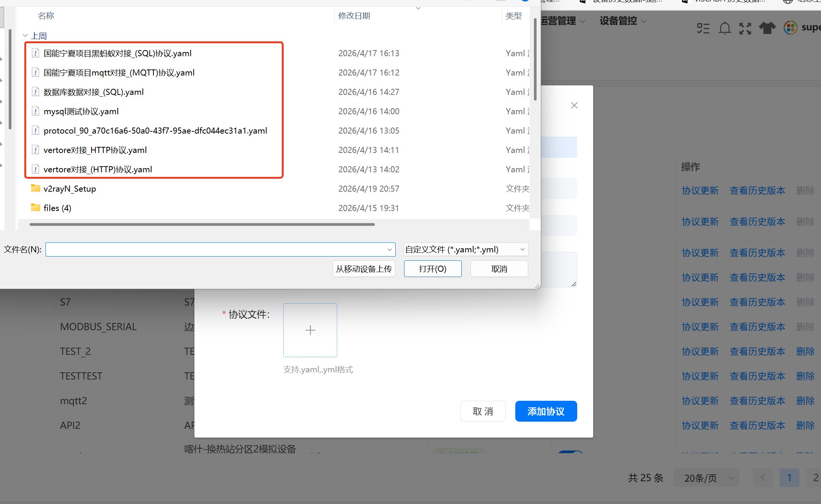
Task: Click 删除 in the TEST_2 row
Action: [x=805, y=351]
